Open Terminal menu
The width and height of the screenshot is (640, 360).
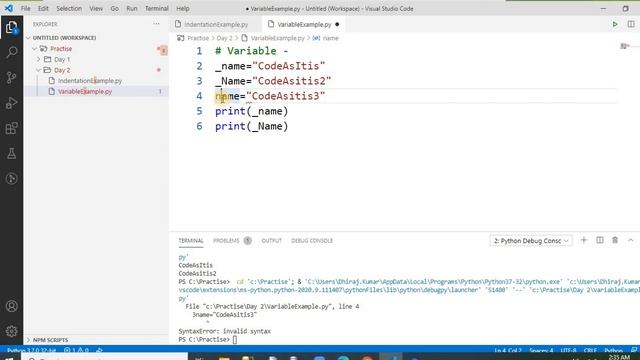point(157,8)
